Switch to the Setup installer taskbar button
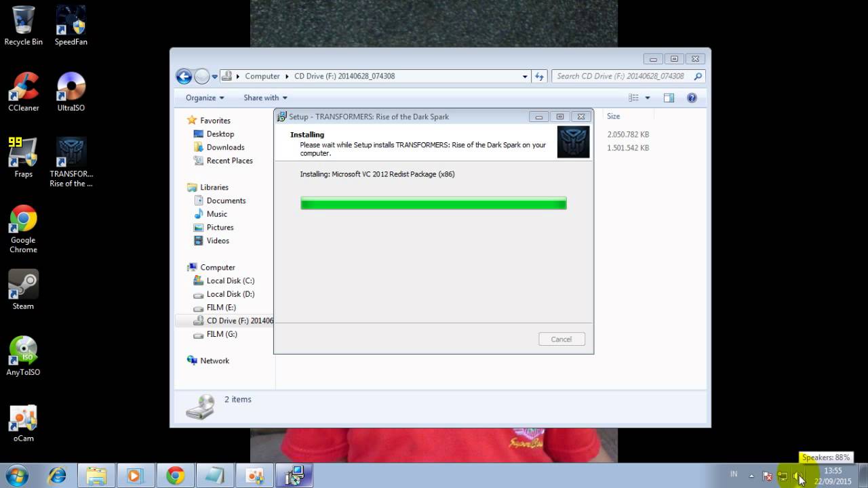Screen dimensions: 868x488 tap(294, 476)
